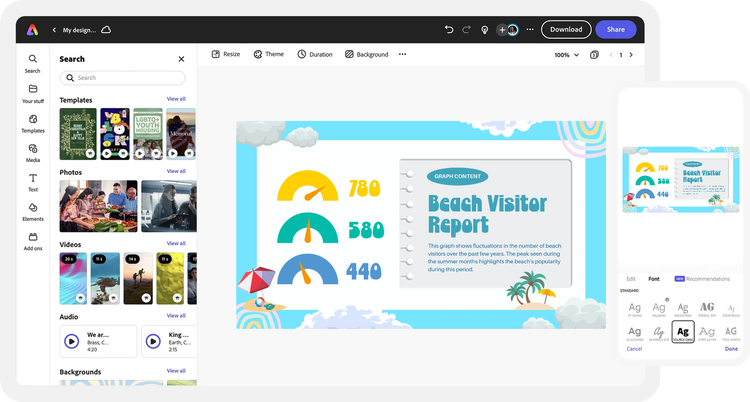Open the toolbar overflow menu after Background
This screenshot has width=750, height=402.
pos(402,54)
